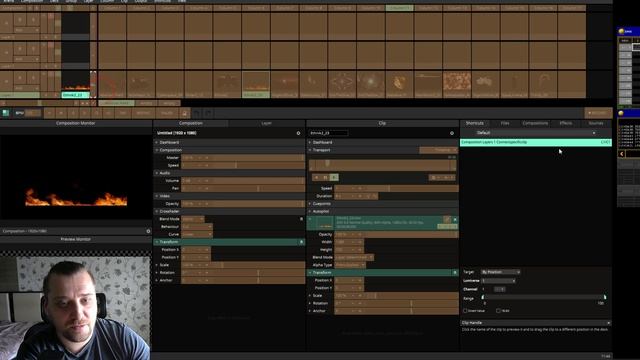The height and width of the screenshot is (360, 640).
Task: Adjust the Audio Pan slider
Action: [243, 188]
